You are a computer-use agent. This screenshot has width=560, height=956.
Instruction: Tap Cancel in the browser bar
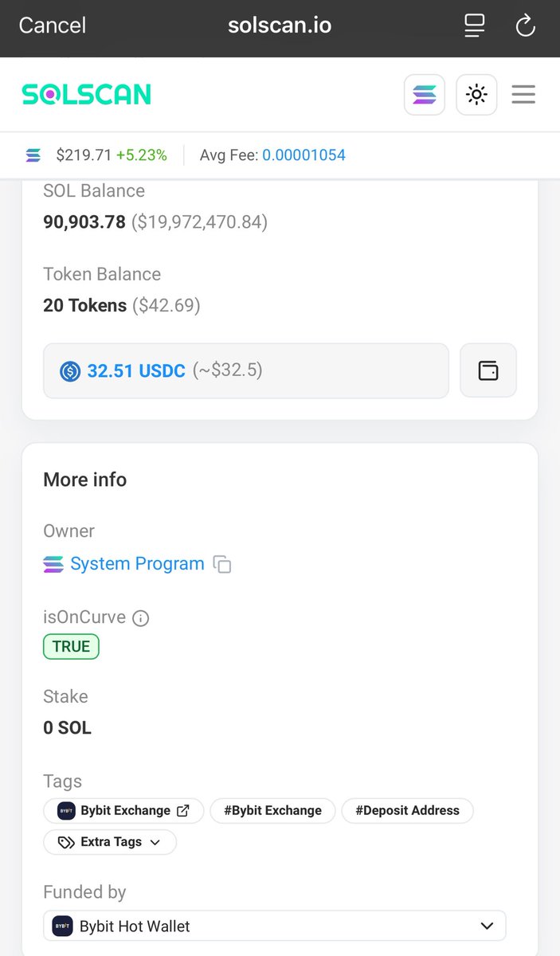[x=52, y=25]
